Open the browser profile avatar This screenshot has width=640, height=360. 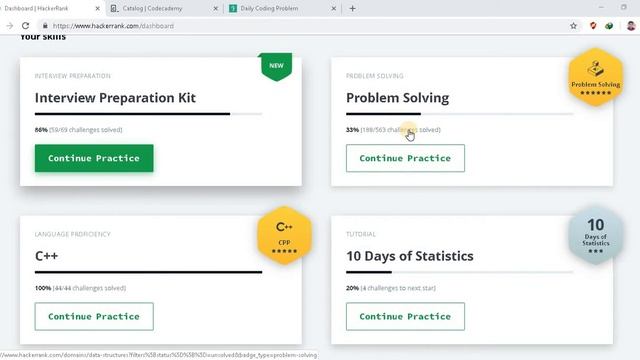(x=631, y=26)
